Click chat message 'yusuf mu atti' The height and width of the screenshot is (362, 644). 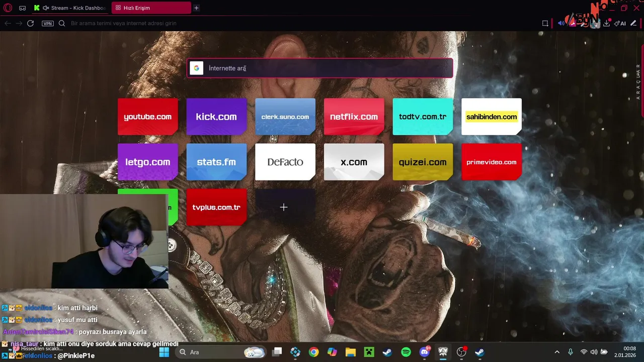pyautogui.click(x=77, y=320)
